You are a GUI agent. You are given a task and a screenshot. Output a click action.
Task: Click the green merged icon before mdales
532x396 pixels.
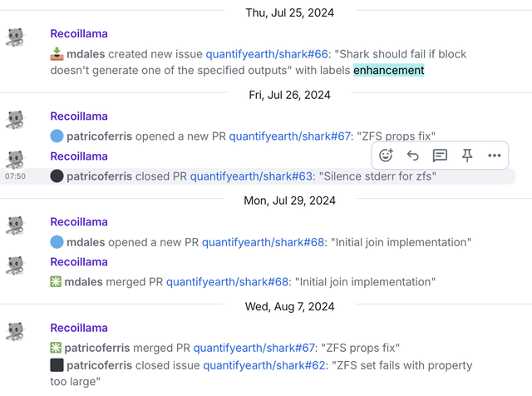[x=57, y=282]
